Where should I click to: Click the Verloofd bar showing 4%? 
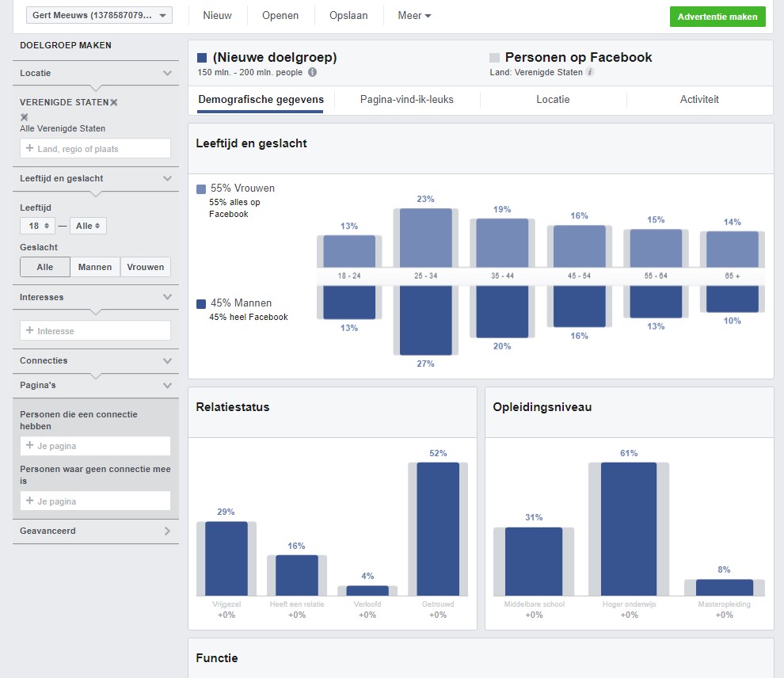(x=367, y=591)
